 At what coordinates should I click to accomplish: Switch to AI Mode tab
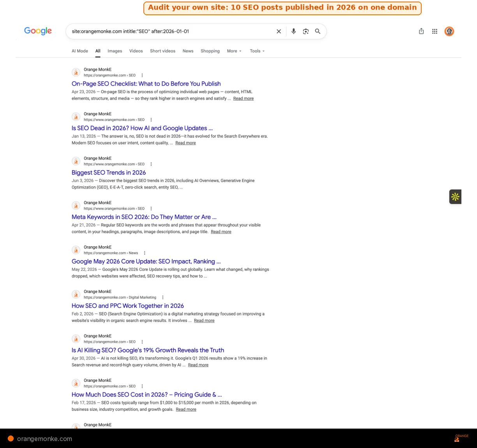pos(80,51)
